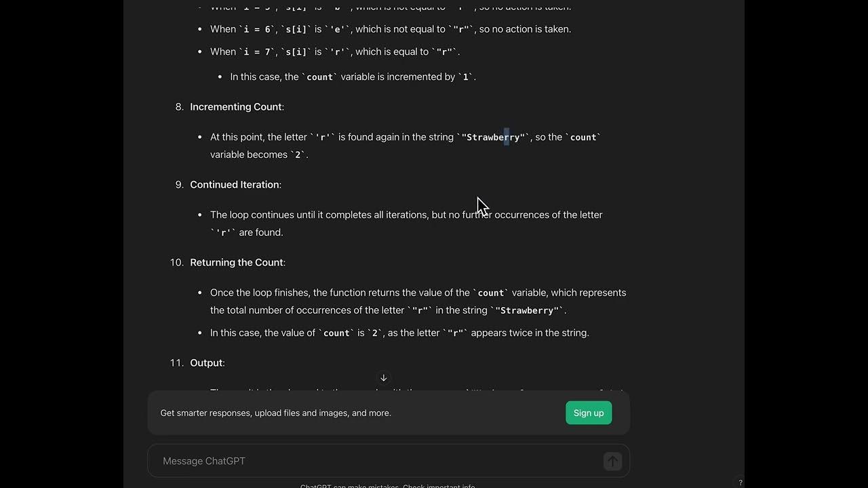Click the Output heading in step 11

207,363
